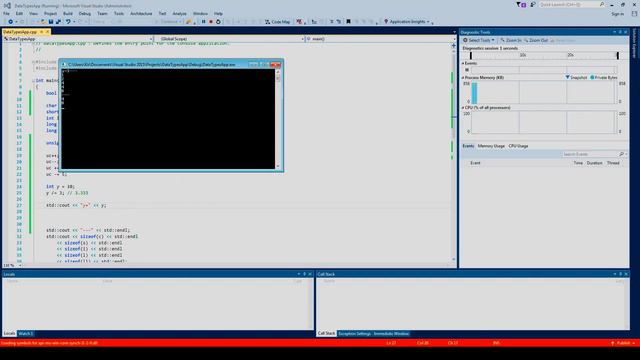Click the Quick Launch search magnifier icon
Viewport: 640px width, 360px height.
[602, 4]
